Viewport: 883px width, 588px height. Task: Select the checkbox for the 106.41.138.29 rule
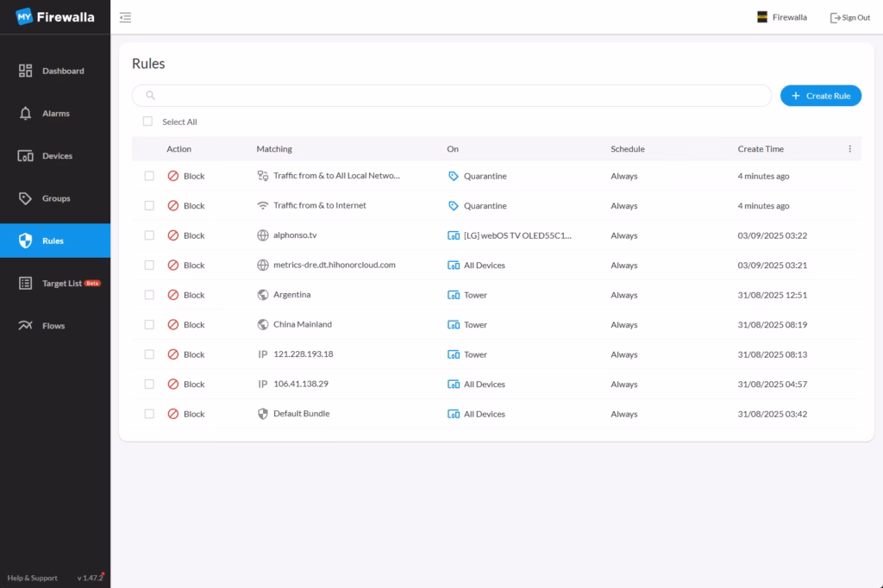pos(149,385)
